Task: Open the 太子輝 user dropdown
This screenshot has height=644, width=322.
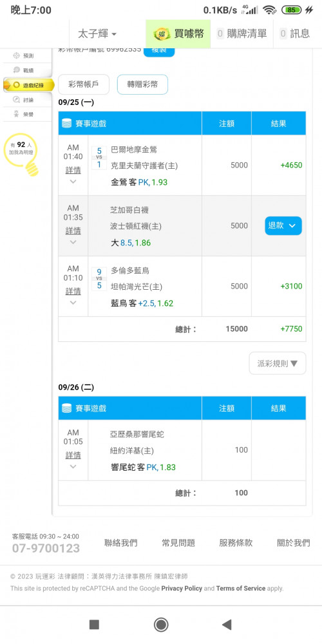Action: tap(97, 33)
